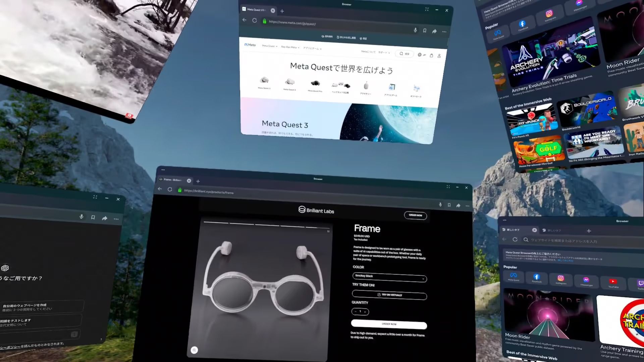
Task: Zoom the Frame glasses product image
Action: pyautogui.click(x=194, y=350)
